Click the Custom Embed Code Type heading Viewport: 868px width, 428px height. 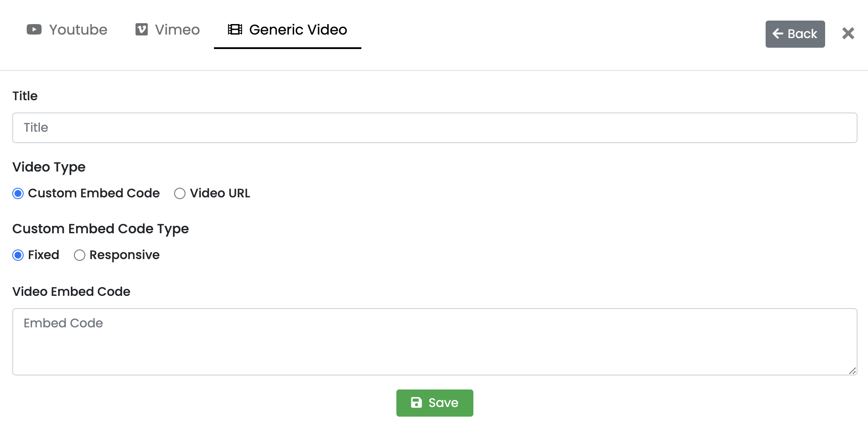[x=101, y=228]
